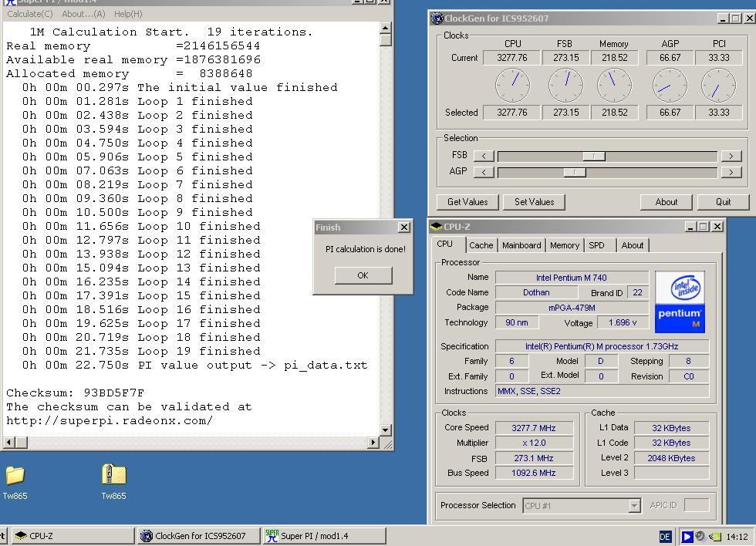Click the Memory clock dial gauge
Screen dimensions: 756x546
click(x=614, y=85)
